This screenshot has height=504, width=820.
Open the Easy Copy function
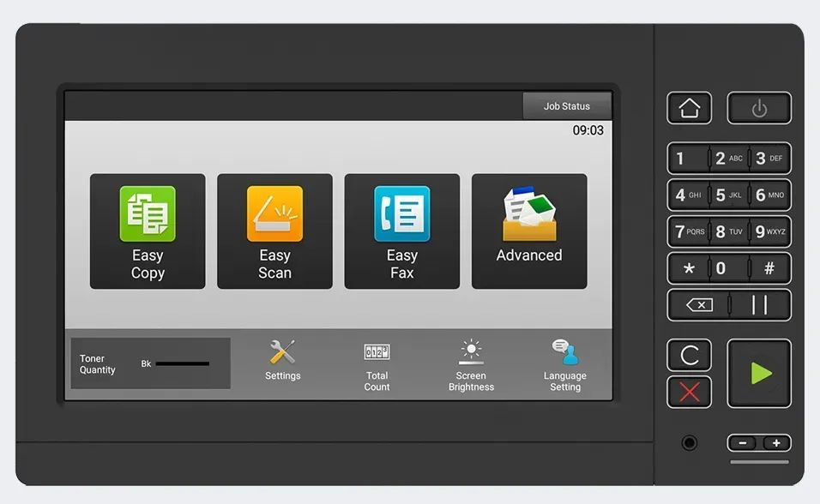click(147, 231)
